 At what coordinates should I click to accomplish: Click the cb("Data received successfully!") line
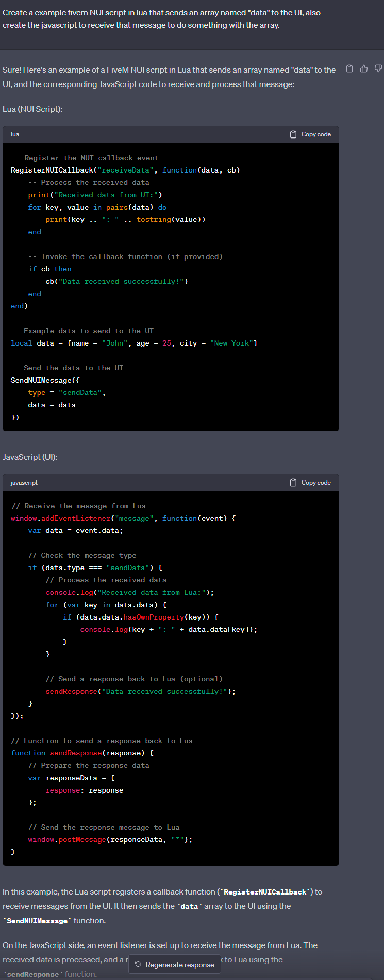116,281
